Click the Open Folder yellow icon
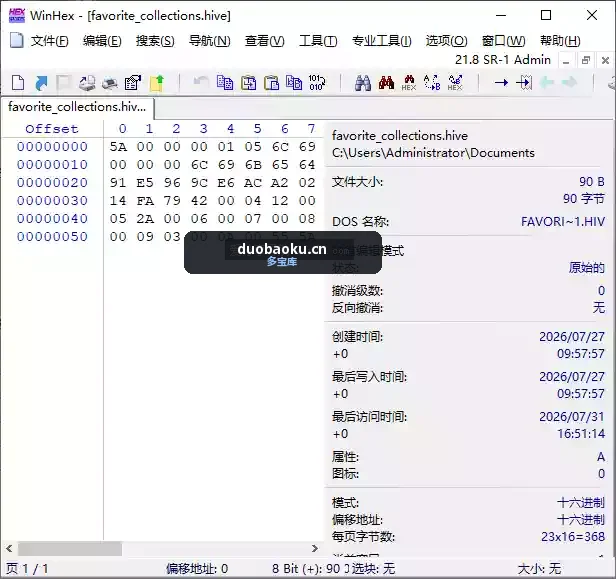Image resolution: width=616 pixels, height=579 pixels. point(156,83)
